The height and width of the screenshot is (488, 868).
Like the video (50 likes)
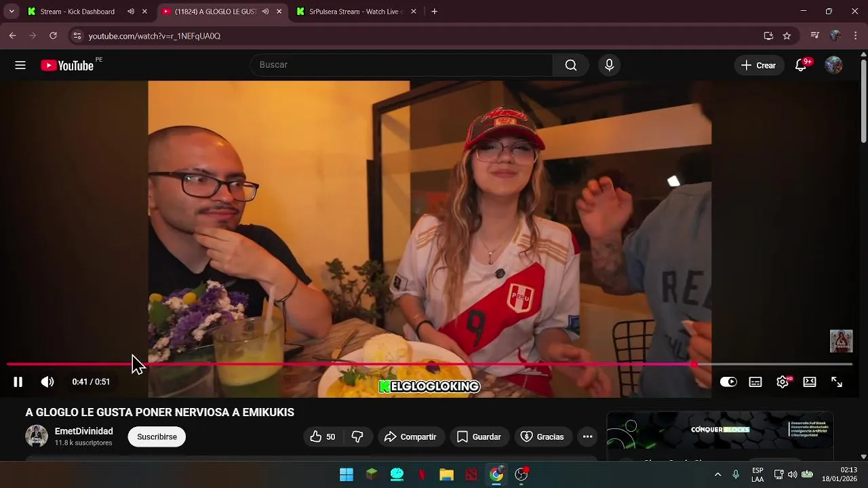pos(323,437)
